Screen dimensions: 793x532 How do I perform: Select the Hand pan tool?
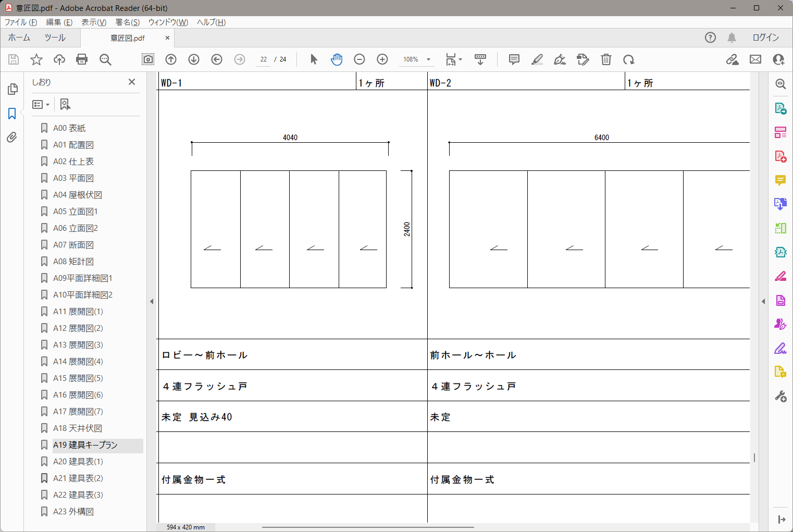coord(337,59)
